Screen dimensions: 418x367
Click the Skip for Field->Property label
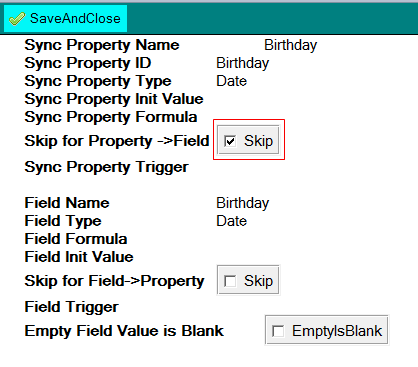point(114,281)
